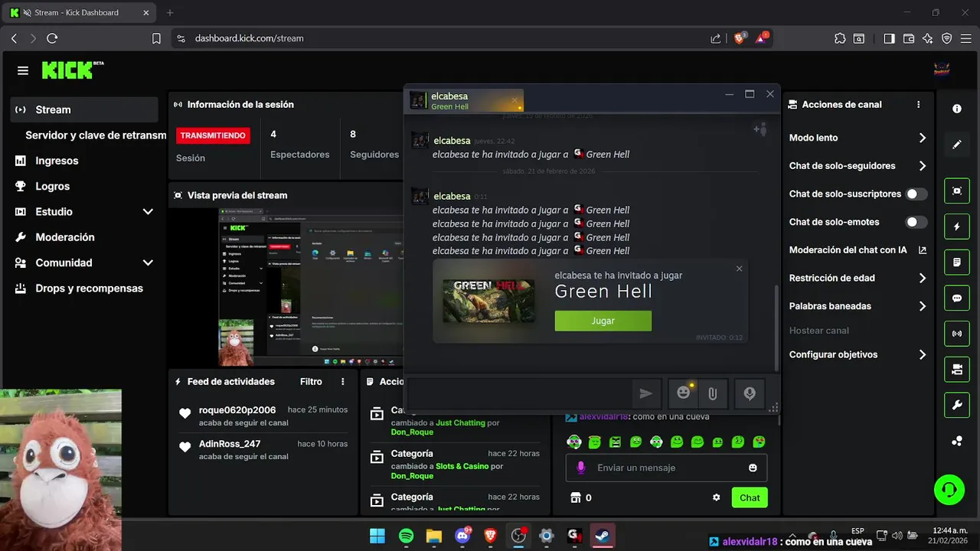980x551 pixels.
Task: Dismiss the Green Hell invite card
Action: (739, 269)
